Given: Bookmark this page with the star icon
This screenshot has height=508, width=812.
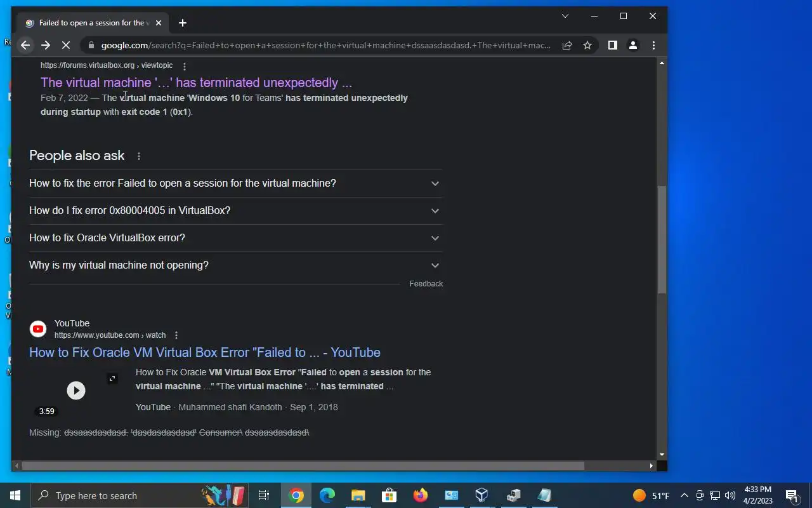Looking at the screenshot, I should tap(587, 45).
